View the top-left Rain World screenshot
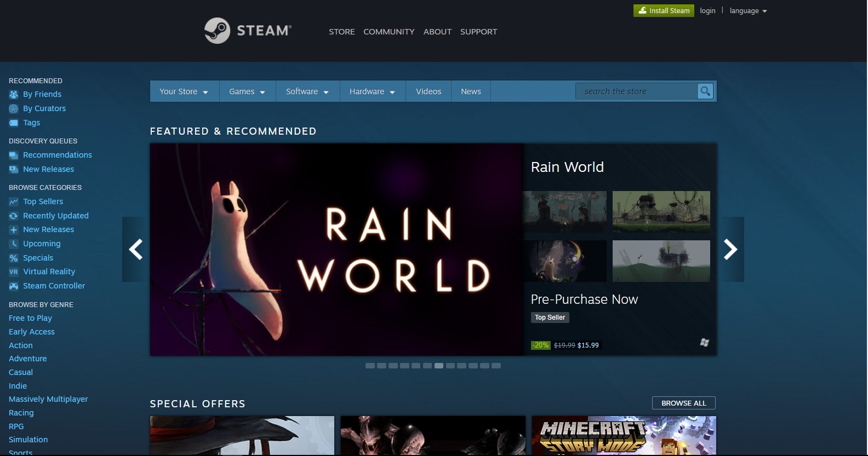This screenshot has height=456, width=868. click(x=565, y=212)
